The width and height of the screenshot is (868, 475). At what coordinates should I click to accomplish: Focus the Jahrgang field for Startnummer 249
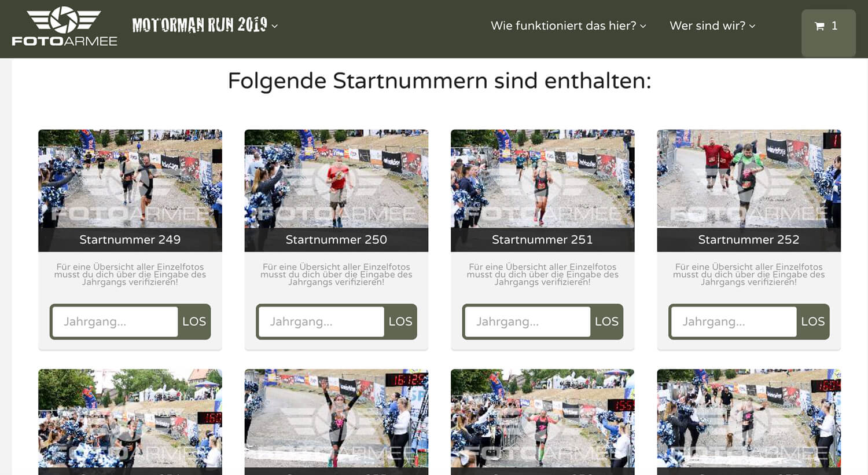click(x=115, y=321)
